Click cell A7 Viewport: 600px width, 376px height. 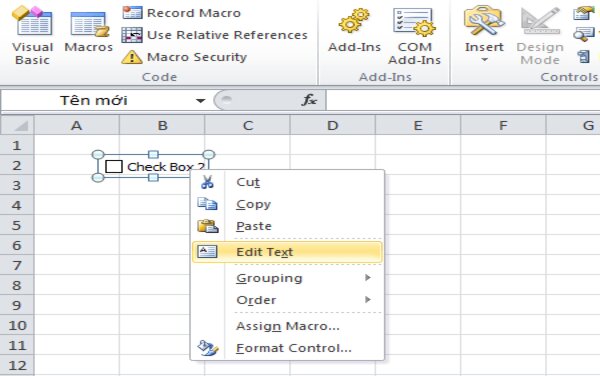tap(77, 265)
